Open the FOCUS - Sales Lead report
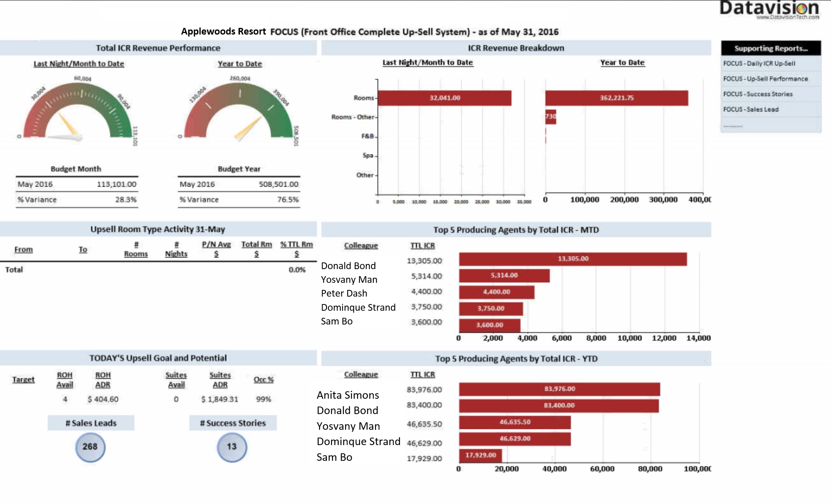Image resolution: width=831 pixels, height=504 pixels. [x=751, y=109]
